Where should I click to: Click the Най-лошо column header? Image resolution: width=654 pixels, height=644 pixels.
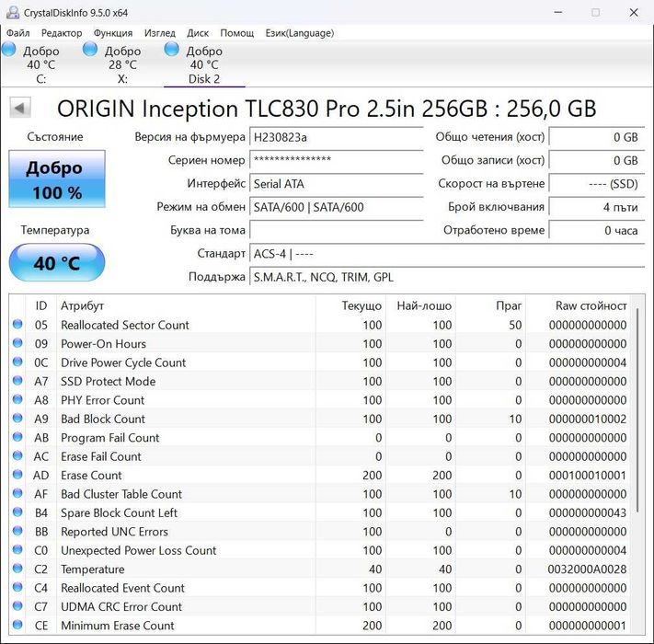point(421,305)
